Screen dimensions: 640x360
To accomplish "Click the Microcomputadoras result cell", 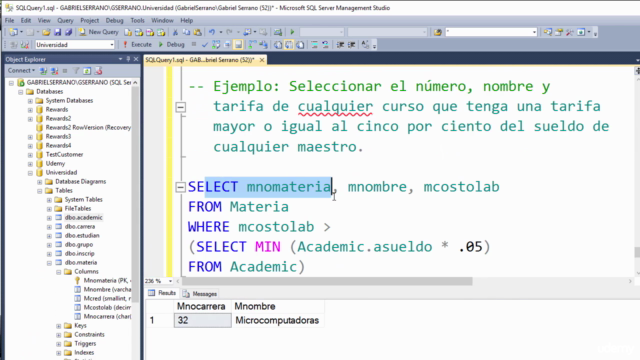I will pos(278,320).
